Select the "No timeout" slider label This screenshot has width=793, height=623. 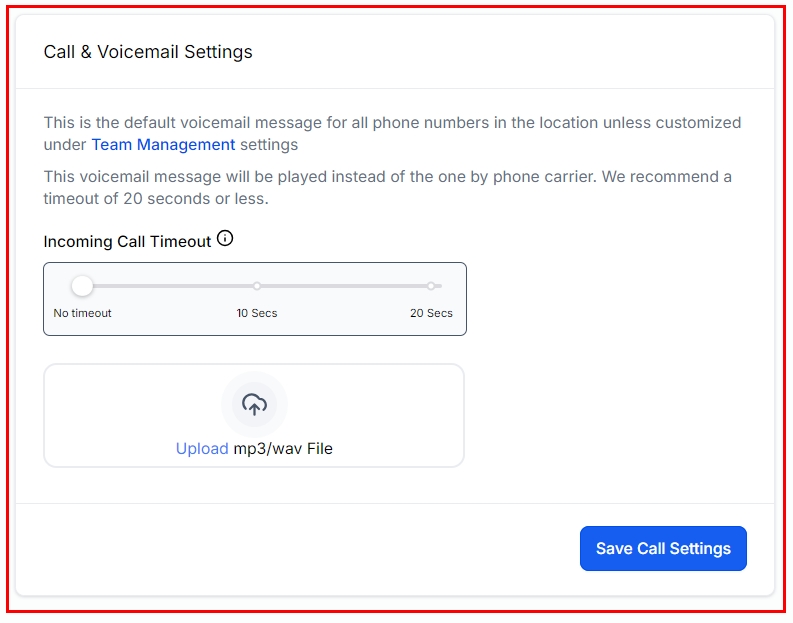[82, 313]
